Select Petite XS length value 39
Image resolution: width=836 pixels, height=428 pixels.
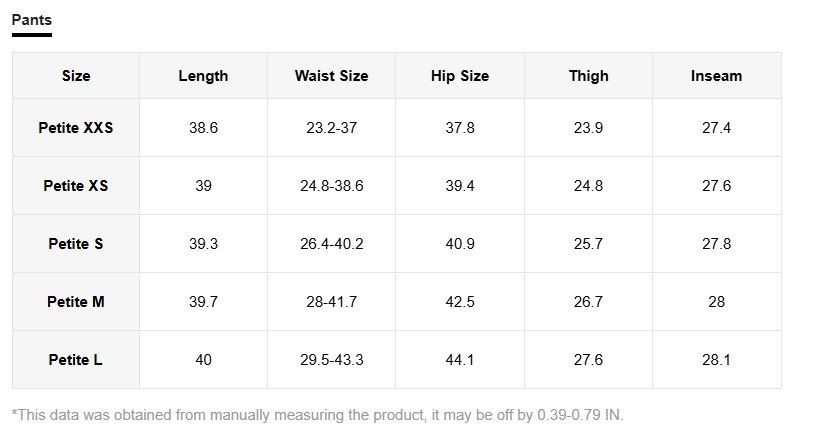203,186
